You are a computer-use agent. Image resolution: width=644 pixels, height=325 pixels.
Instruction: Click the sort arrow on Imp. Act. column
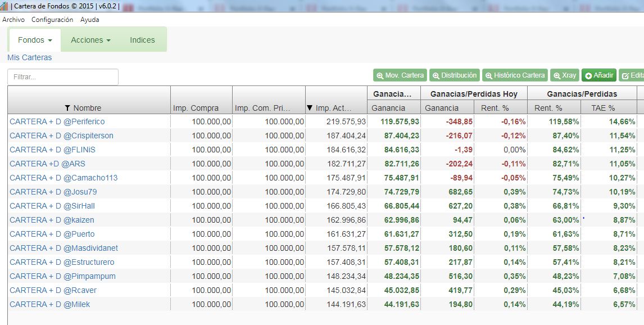point(310,108)
